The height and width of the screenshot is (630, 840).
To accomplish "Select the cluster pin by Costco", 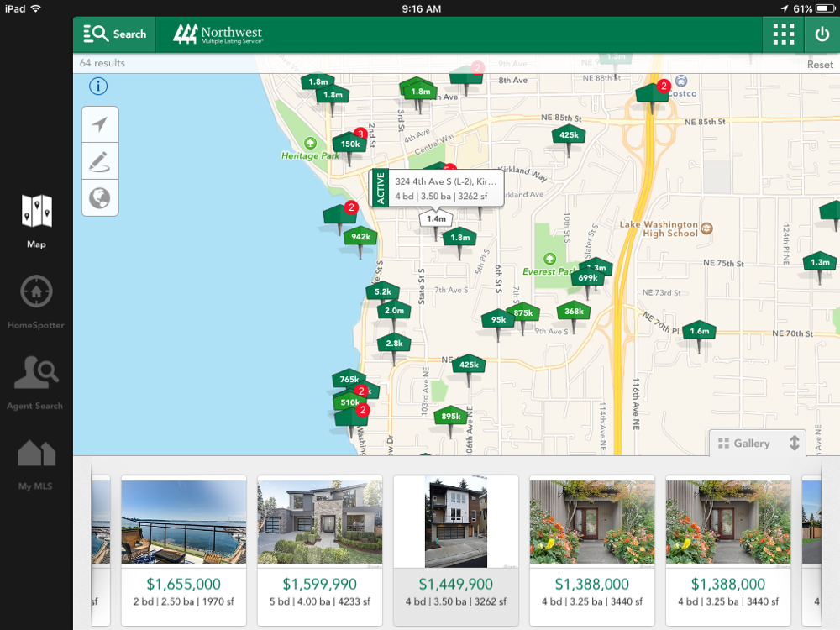I will coord(653,92).
